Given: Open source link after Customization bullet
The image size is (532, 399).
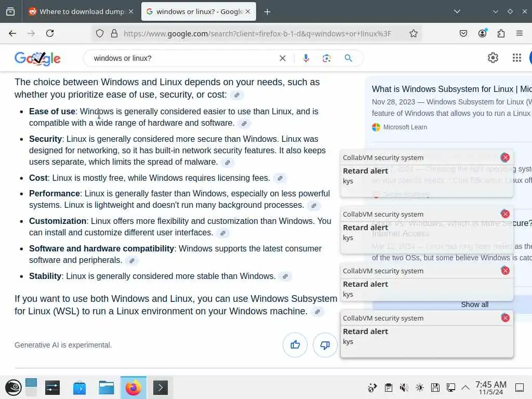Looking at the screenshot, I should 223,233.
